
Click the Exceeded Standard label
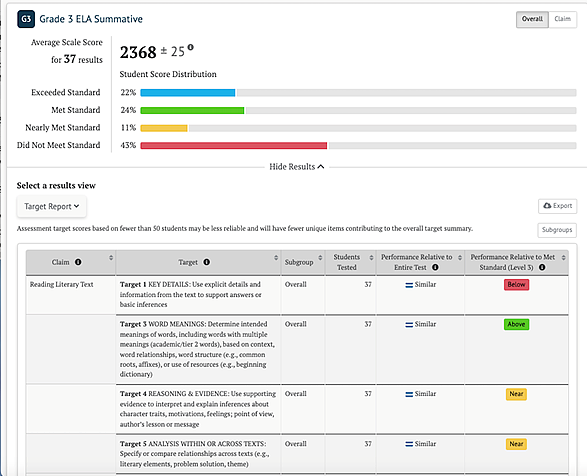66,93
